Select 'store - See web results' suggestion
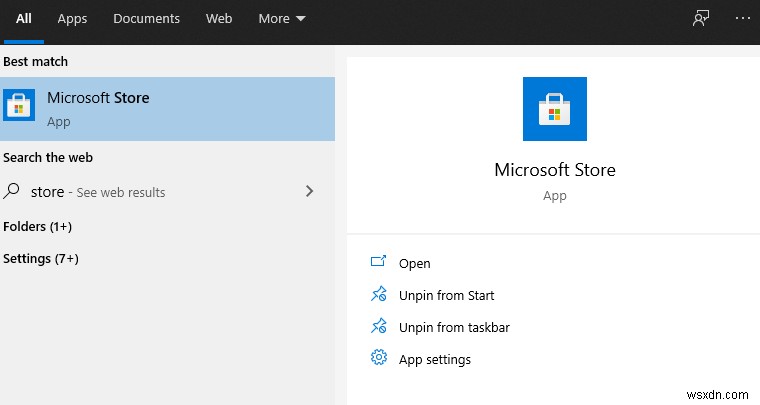Screen dimensions: 760x405 pos(98,192)
